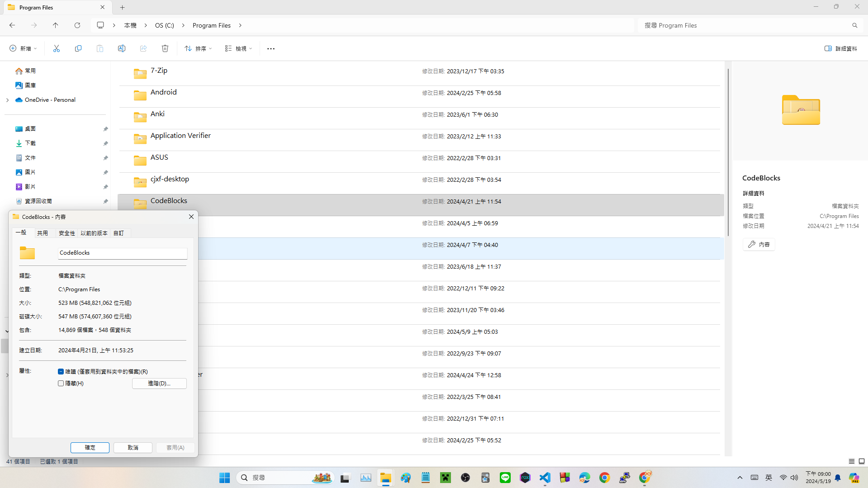
Task: Toggle the Details pane button
Action: pos(841,48)
